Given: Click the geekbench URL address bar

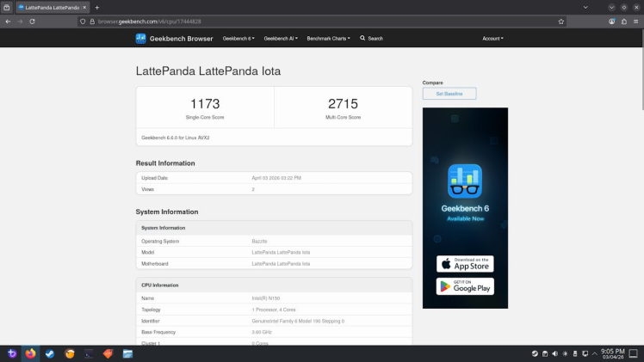Looking at the screenshot, I should point(320,21).
